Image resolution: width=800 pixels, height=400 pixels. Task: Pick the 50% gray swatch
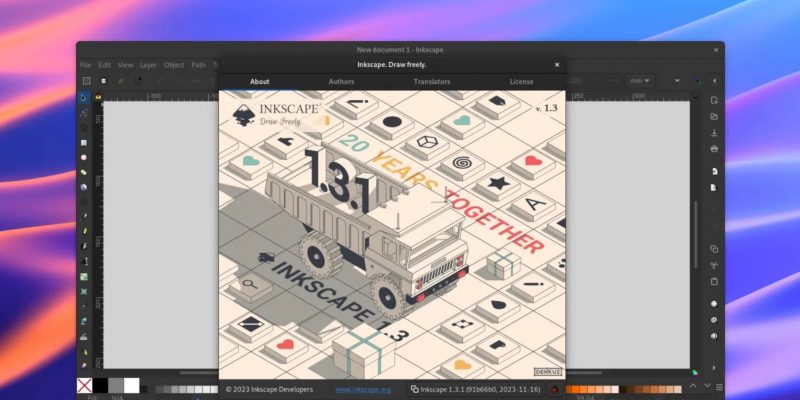pyautogui.click(x=116, y=385)
